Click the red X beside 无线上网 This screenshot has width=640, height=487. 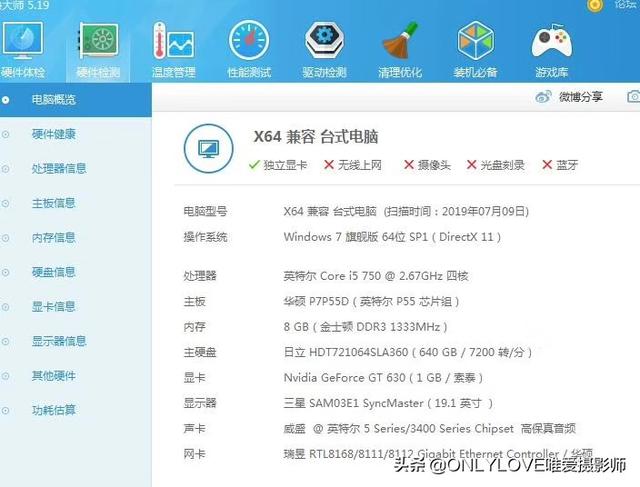[x=329, y=165]
